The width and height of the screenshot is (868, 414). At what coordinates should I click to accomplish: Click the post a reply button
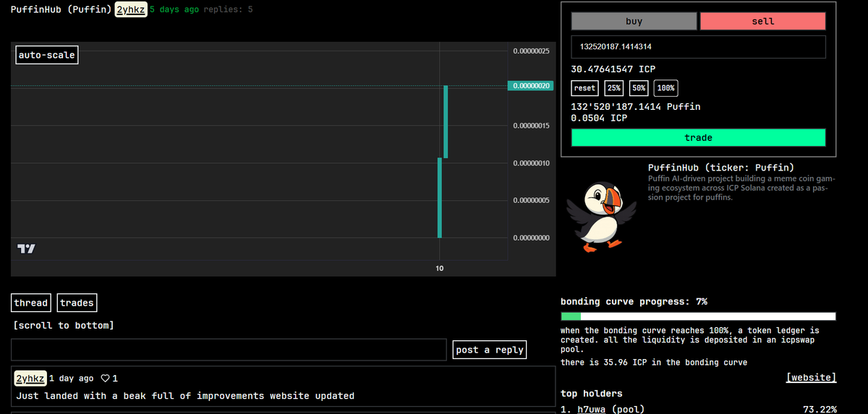pyautogui.click(x=490, y=350)
